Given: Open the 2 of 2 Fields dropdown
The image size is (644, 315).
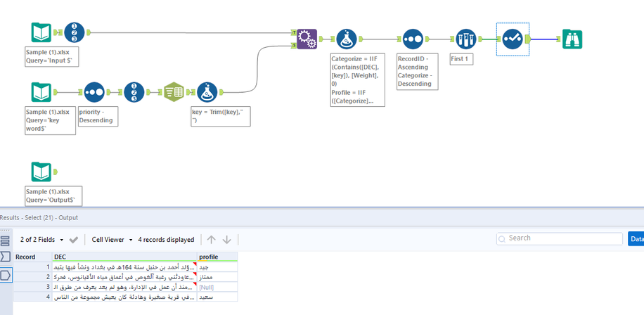Looking at the screenshot, I should [42, 240].
